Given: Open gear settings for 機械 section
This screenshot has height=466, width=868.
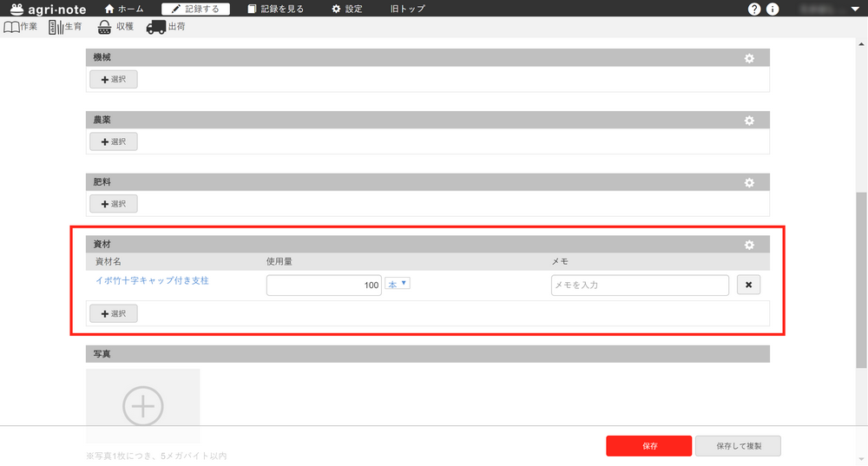Looking at the screenshot, I should click(749, 58).
